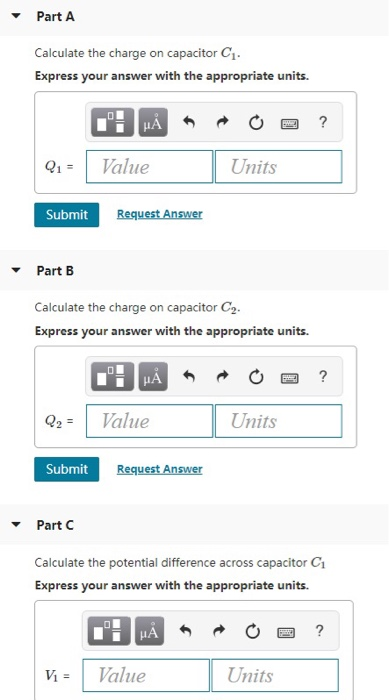Focus the Q1 Value input field
This screenshot has width=389, height=700.
tap(149, 167)
